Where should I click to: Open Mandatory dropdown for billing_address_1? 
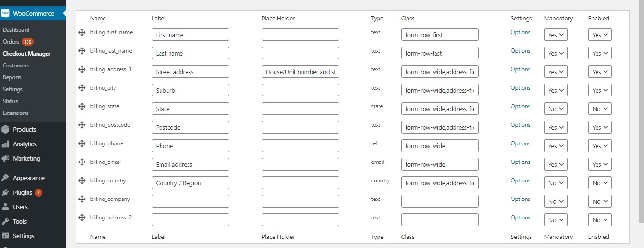pos(556,72)
